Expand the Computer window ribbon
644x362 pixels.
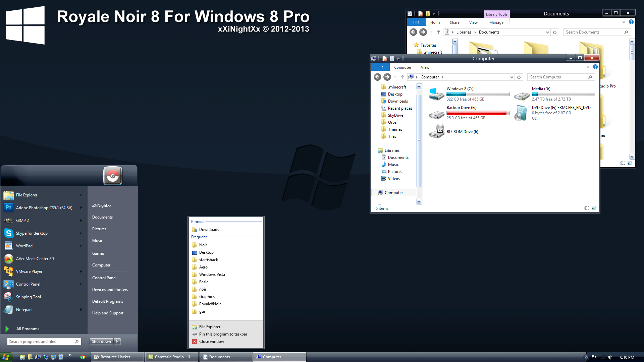pyautogui.click(x=588, y=67)
